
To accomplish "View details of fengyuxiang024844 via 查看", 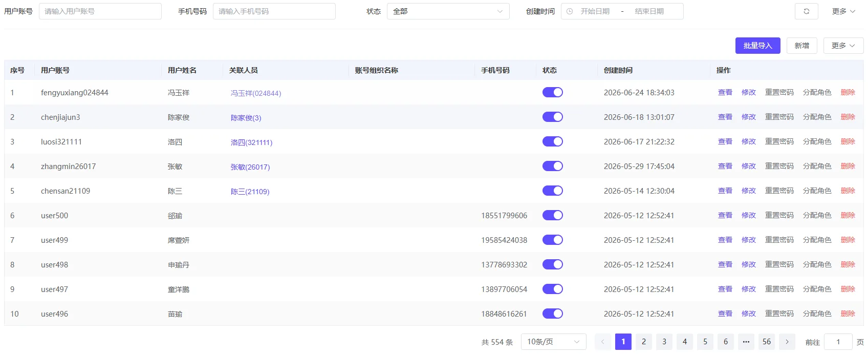I will 725,92.
